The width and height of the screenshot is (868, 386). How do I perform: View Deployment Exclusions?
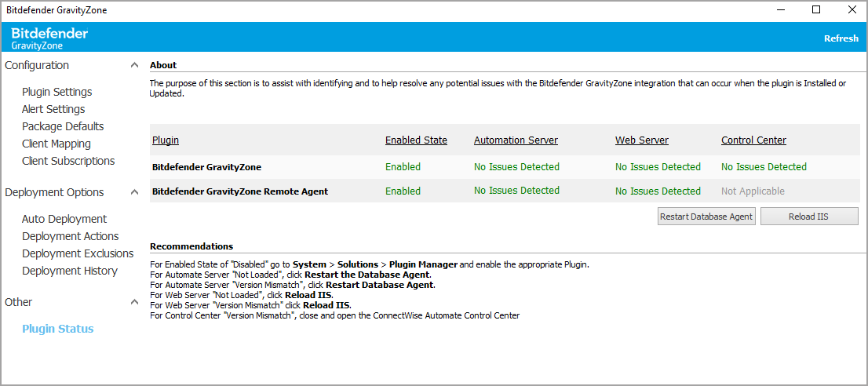[78, 253]
